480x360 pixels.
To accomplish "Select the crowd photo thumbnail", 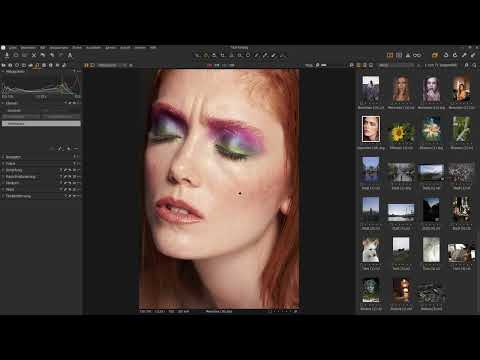I will pos(461,173).
